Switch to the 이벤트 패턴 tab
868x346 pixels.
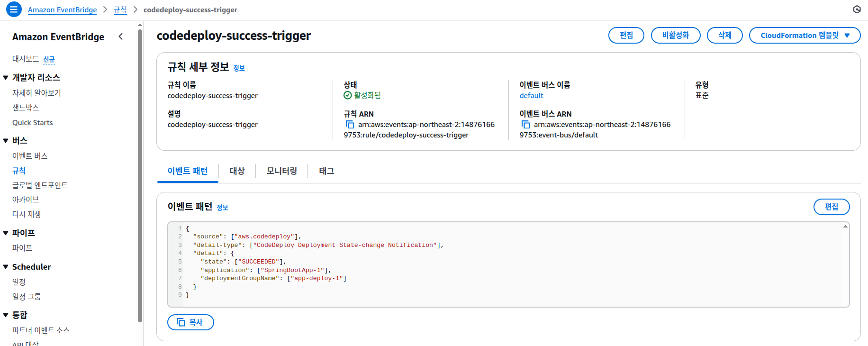pos(188,171)
